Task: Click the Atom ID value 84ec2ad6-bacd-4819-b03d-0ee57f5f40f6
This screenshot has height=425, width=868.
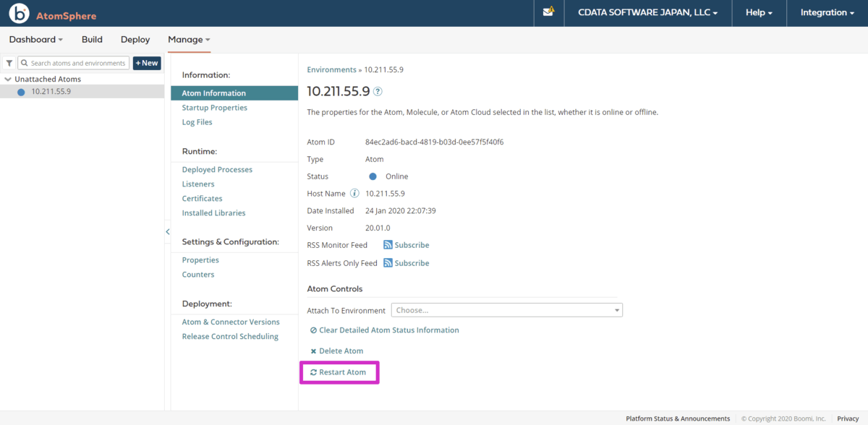Action: (x=435, y=142)
